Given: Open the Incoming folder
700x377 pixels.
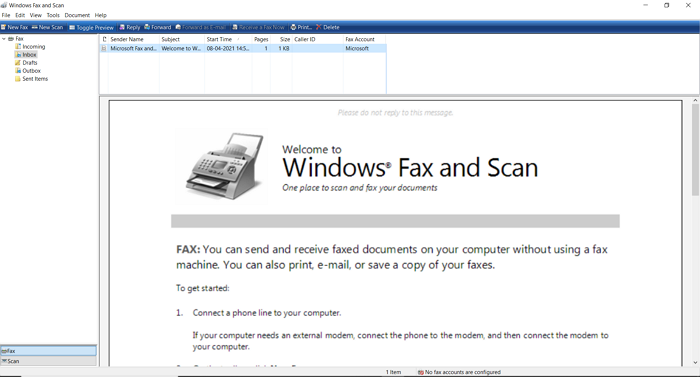Looking at the screenshot, I should [34, 46].
